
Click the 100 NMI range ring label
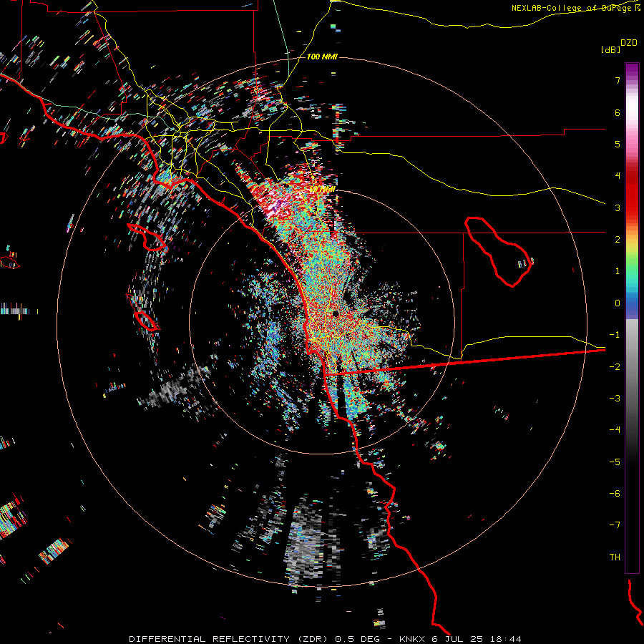tap(322, 57)
